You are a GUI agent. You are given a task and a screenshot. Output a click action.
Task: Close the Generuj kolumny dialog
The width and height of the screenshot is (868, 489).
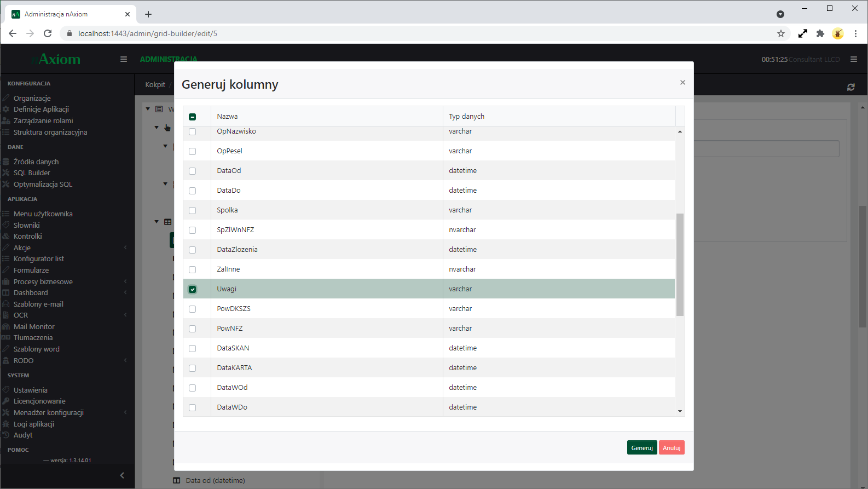click(682, 82)
